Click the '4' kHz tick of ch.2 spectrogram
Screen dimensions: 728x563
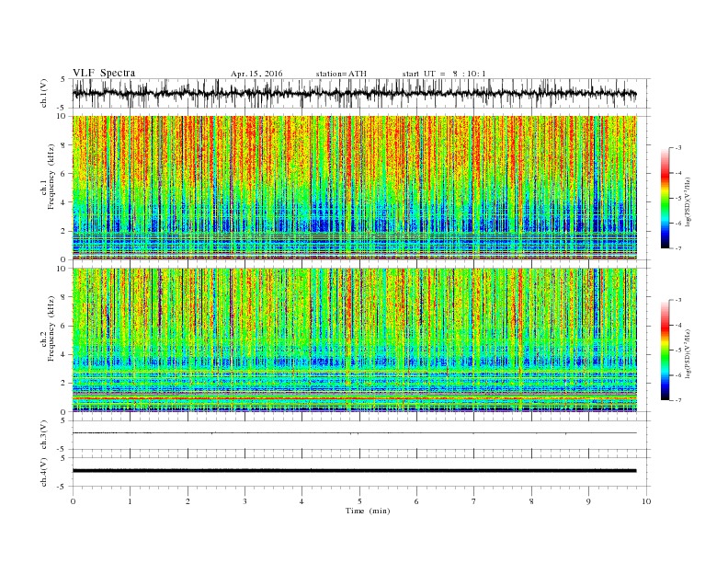pos(64,354)
